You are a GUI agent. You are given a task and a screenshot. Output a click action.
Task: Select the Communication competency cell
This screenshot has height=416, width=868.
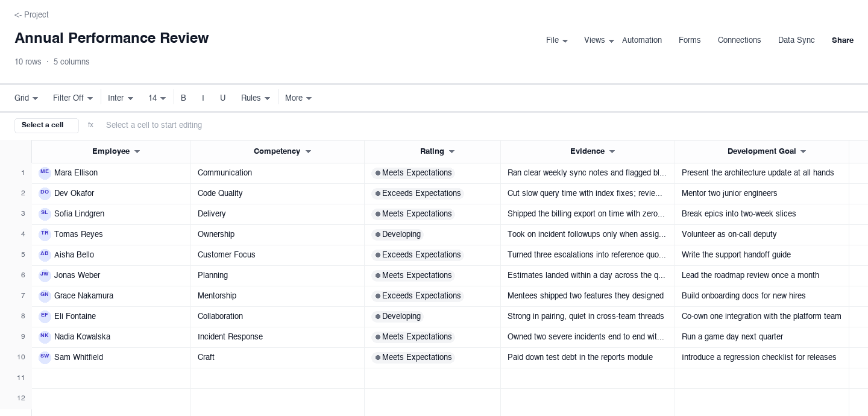click(277, 173)
